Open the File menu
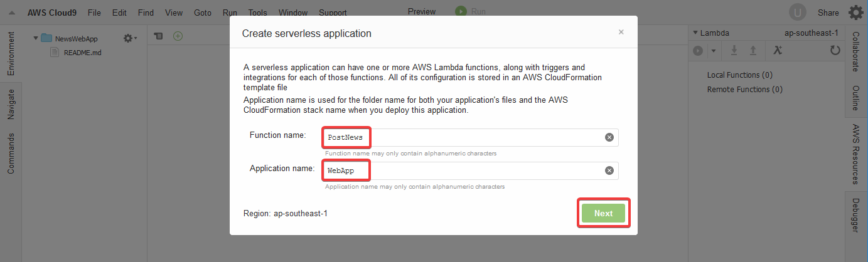Image resolution: width=868 pixels, height=262 pixels. [x=94, y=13]
